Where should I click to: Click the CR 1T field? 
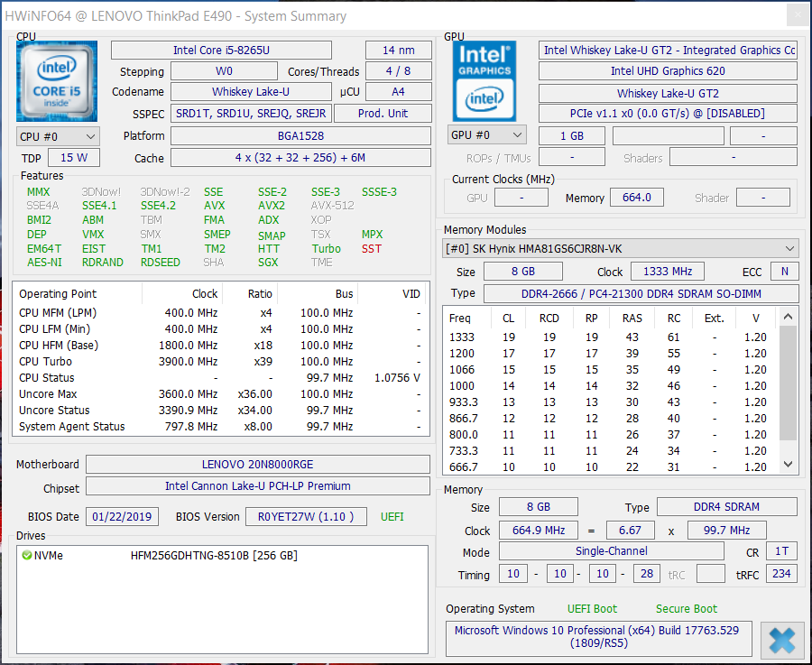tap(781, 551)
